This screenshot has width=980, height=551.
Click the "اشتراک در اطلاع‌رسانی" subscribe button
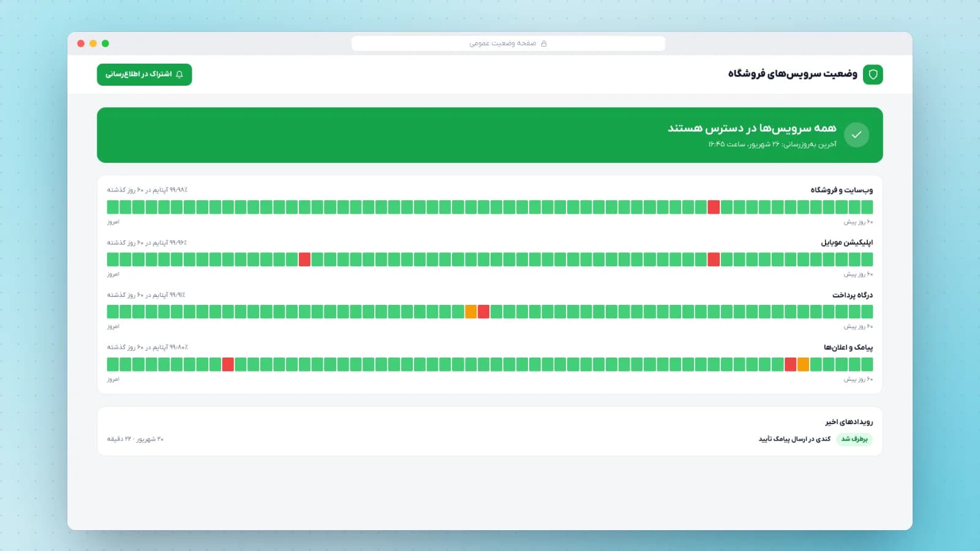(x=145, y=75)
